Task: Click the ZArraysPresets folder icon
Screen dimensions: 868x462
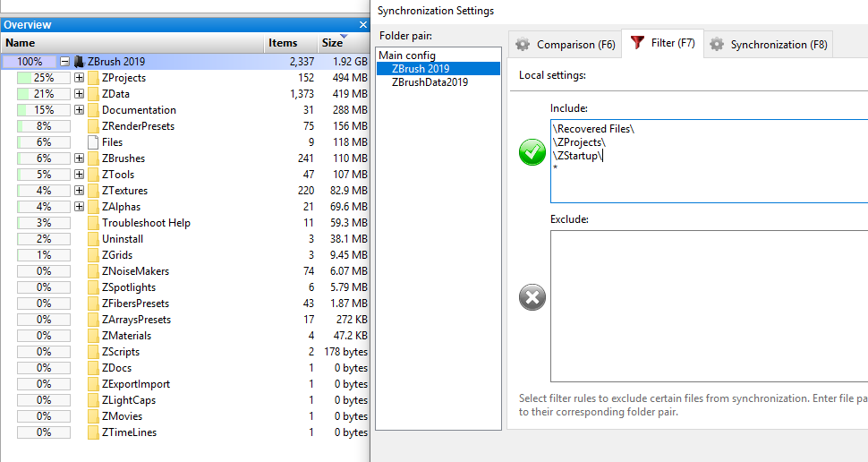Action: (x=93, y=319)
